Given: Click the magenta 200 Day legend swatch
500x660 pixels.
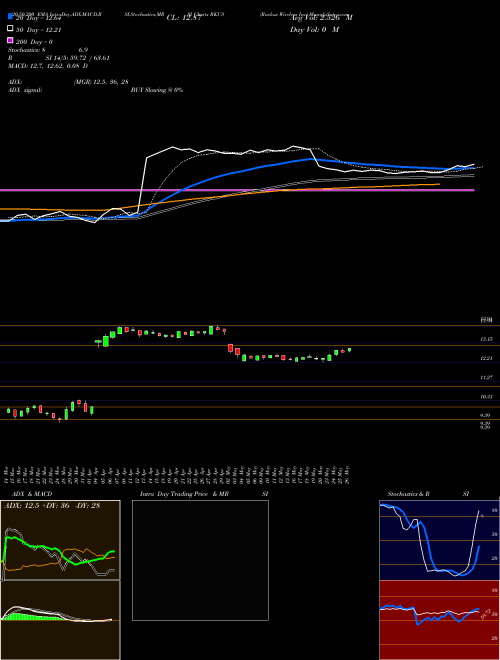Looking at the screenshot, I should click(10, 40).
